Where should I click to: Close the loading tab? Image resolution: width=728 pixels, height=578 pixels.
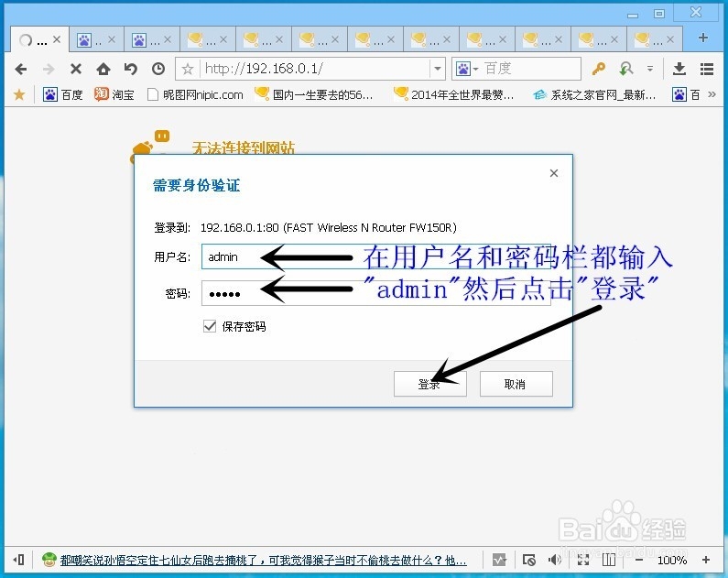point(57,39)
